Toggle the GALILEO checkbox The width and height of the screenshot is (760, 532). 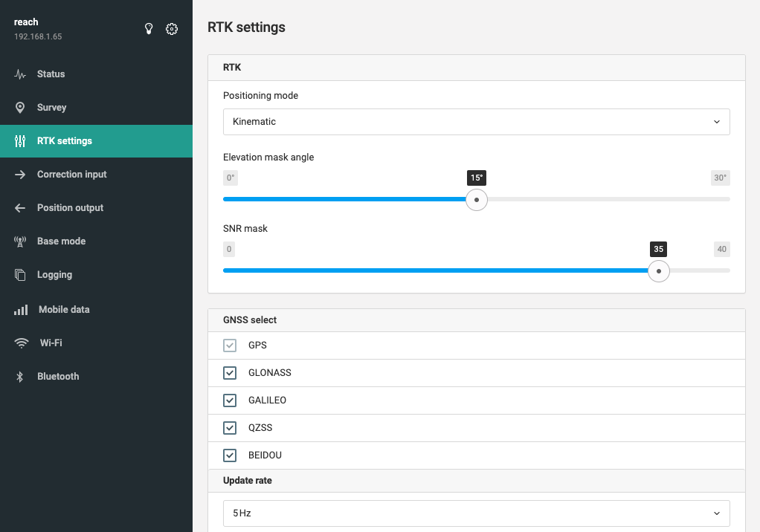coord(230,400)
